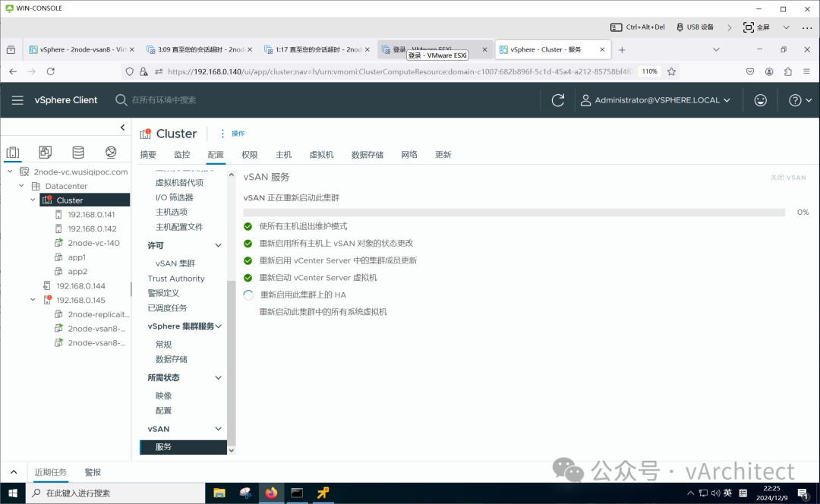Reload the page in Firefox
This screenshot has height=504, width=820.
pos(50,71)
